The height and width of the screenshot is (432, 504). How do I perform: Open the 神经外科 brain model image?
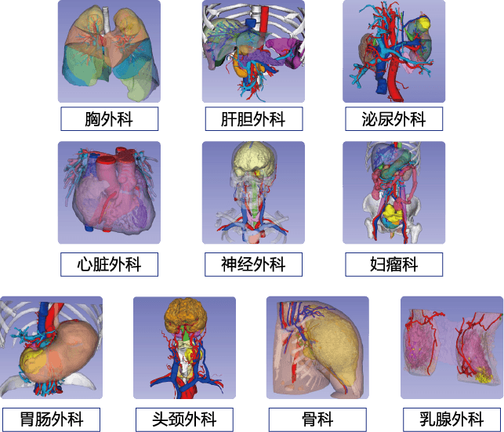[x=253, y=193]
